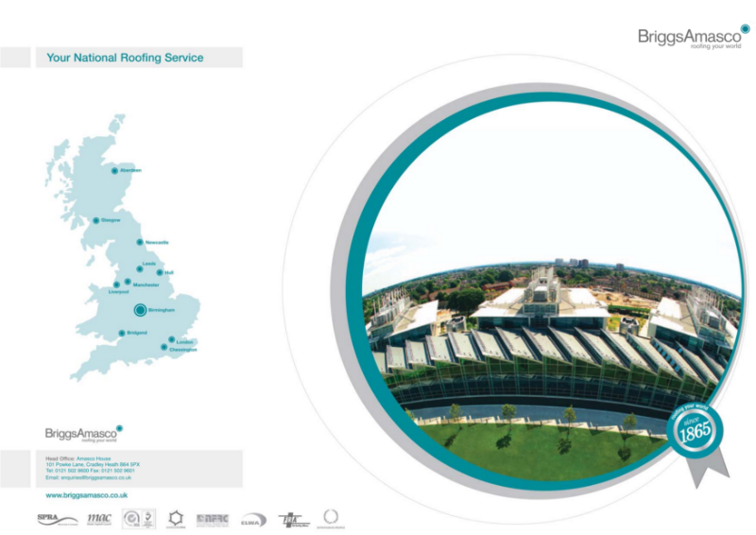Screen dimensions: 756x535
Task: Click the SPRA accreditation logo
Action: [x=58, y=519]
